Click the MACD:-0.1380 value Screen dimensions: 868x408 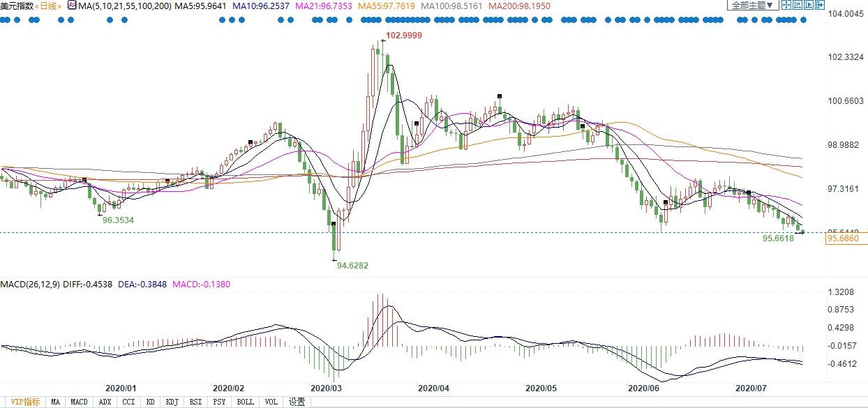[201, 285]
